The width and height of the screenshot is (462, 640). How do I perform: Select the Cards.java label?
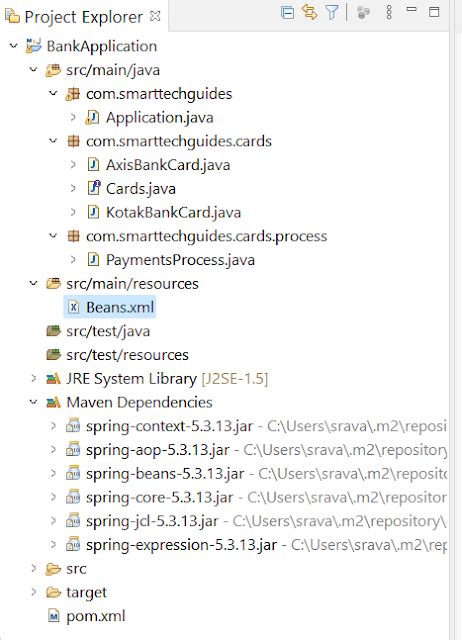tap(141, 189)
